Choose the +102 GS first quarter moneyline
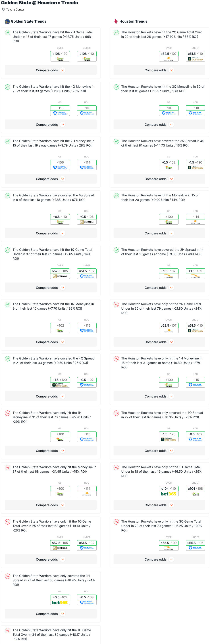 [x=60, y=325]
